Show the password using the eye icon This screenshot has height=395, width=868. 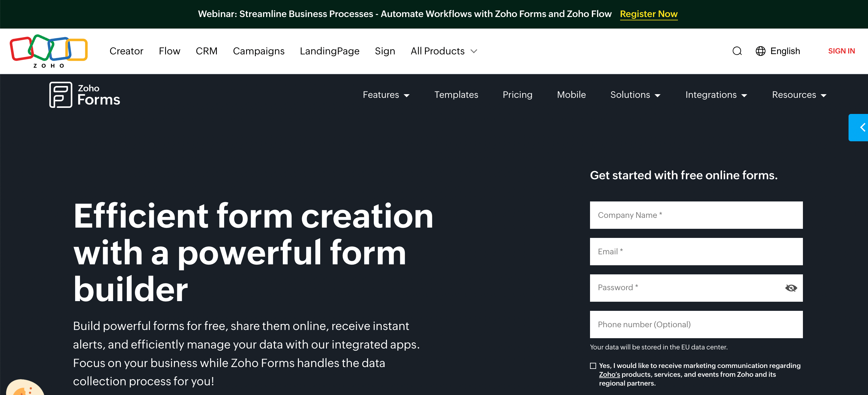pos(791,288)
